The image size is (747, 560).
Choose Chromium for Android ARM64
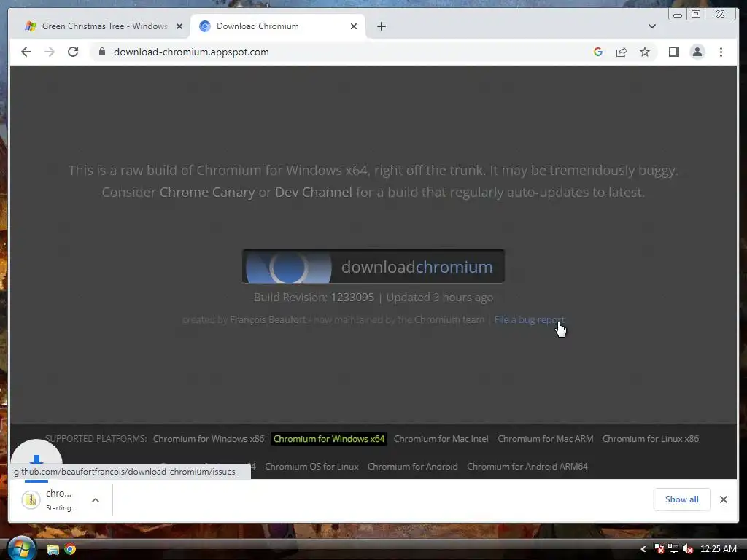point(527,466)
